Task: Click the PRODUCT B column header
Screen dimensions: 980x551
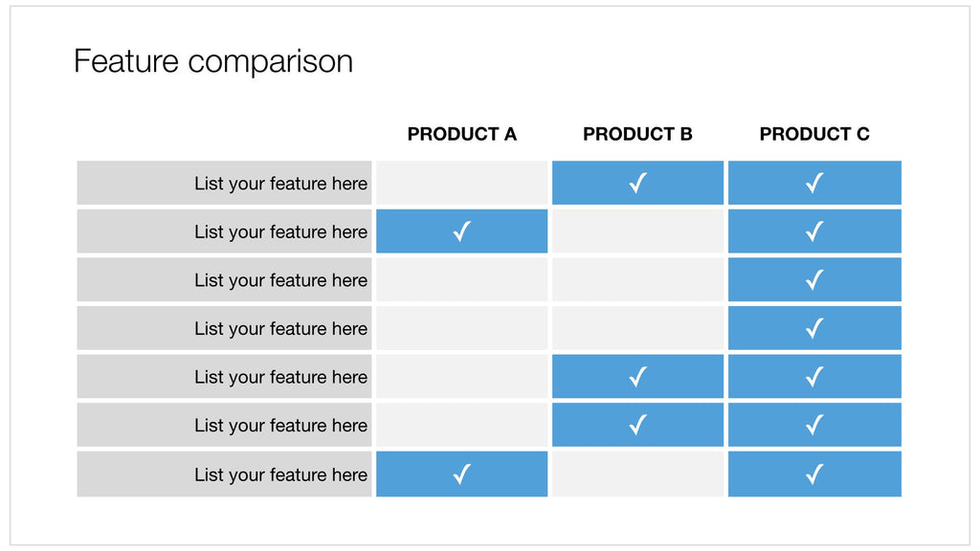Action: pyautogui.click(x=637, y=134)
